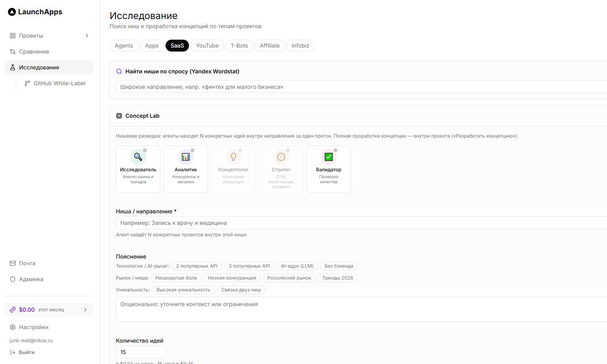Click the GitHub White-Label branch icon
This screenshot has height=364, width=607.
coord(27,83)
